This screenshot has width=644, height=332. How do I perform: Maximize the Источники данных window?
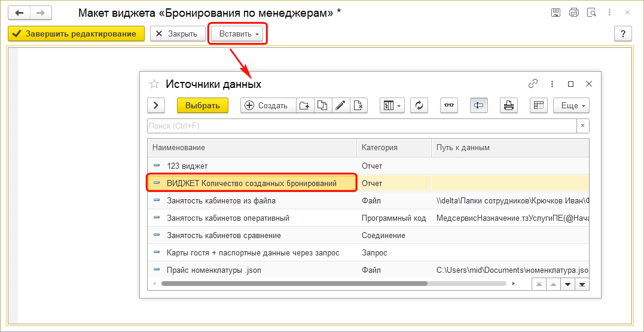pyautogui.click(x=570, y=84)
